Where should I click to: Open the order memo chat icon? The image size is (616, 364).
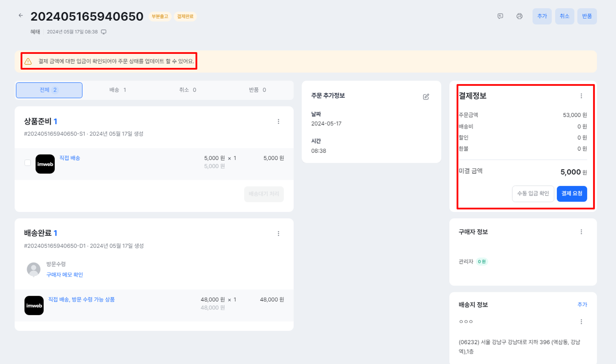(x=500, y=16)
